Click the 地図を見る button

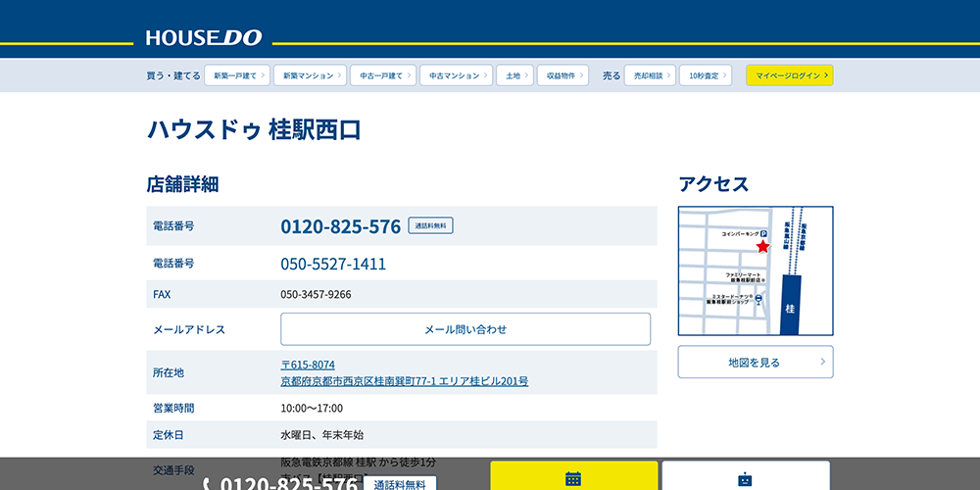[756, 362]
